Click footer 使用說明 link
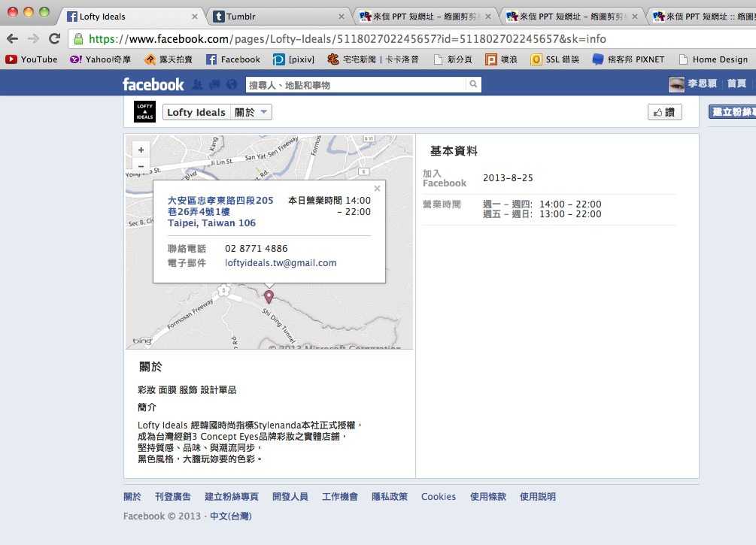756x545 pixels. tap(538, 496)
